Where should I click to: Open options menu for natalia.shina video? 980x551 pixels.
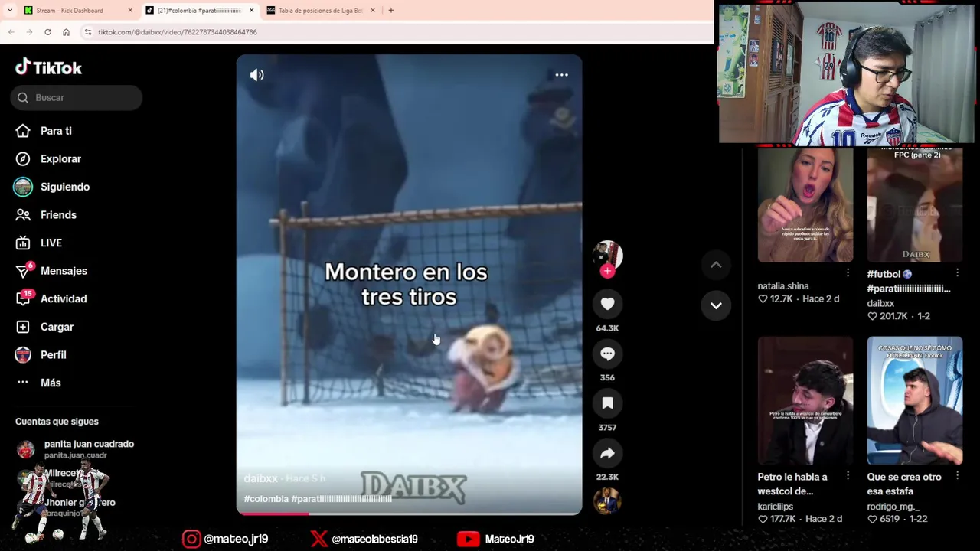click(x=848, y=273)
